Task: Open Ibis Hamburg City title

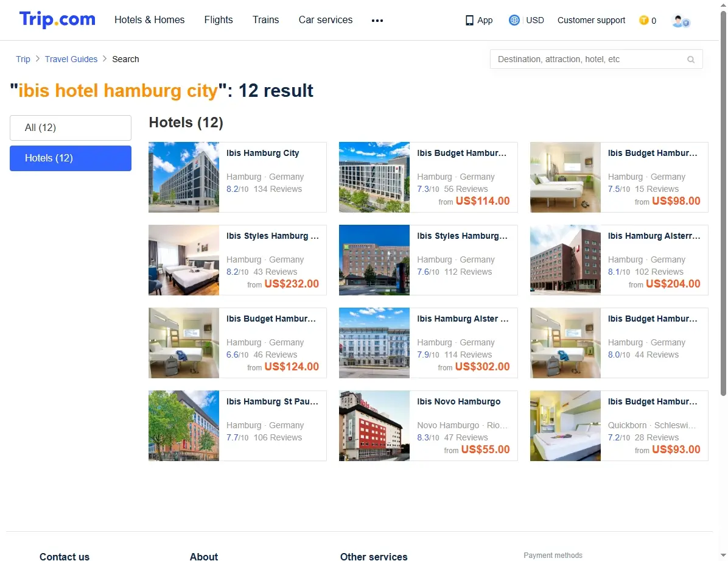Action: [263, 153]
